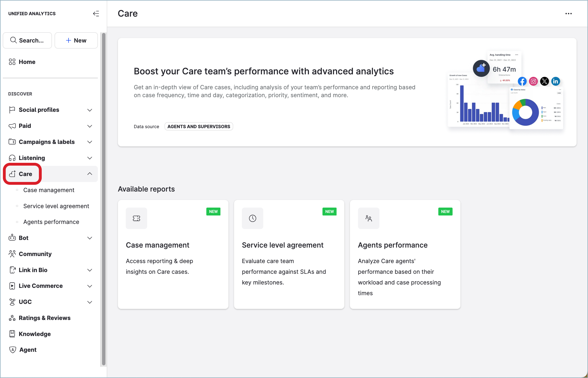Collapse the Unified Analytics sidebar
The width and height of the screenshot is (588, 378).
point(96,14)
